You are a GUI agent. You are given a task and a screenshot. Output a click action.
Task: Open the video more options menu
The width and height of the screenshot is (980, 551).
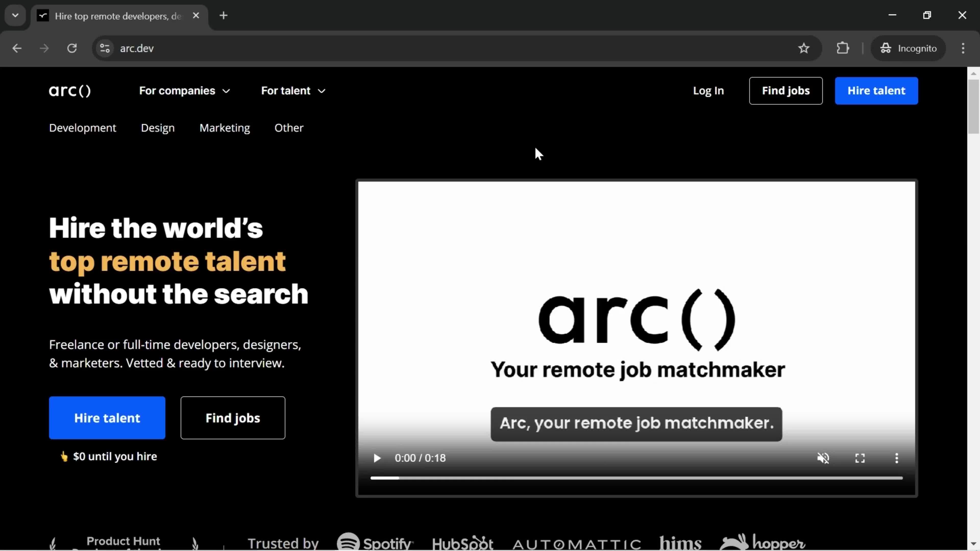(x=897, y=458)
